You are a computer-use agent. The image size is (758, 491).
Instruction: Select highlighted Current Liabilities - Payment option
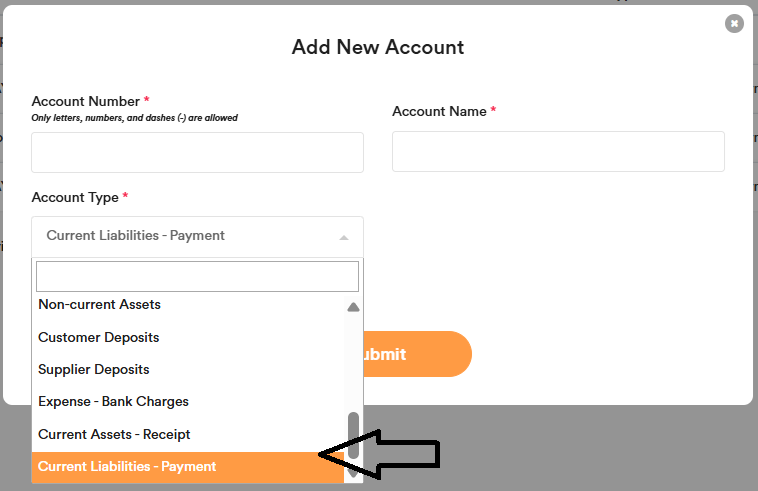(127, 467)
